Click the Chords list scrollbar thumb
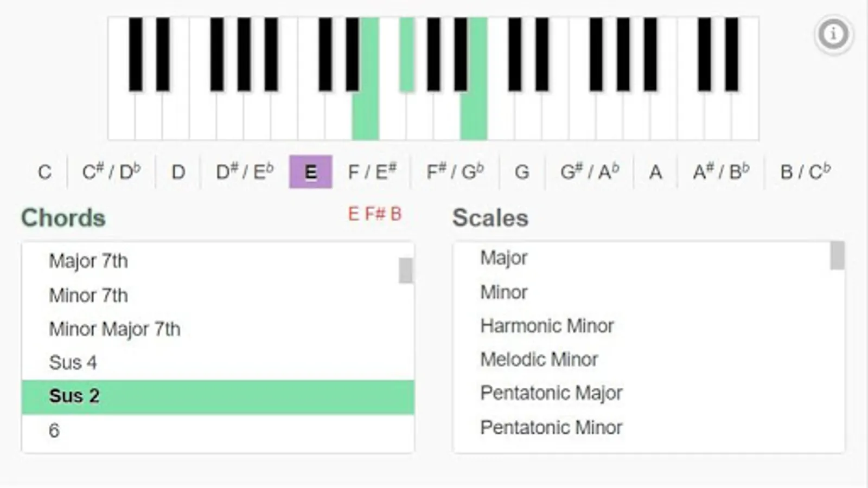The height and width of the screenshot is (488, 868). click(x=405, y=271)
